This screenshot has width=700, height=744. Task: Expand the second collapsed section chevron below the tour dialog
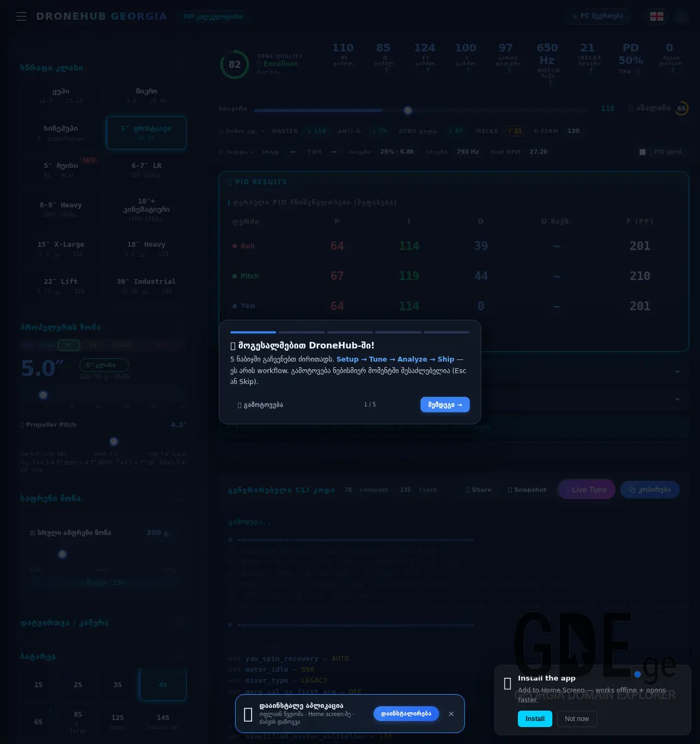pos(678,399)
